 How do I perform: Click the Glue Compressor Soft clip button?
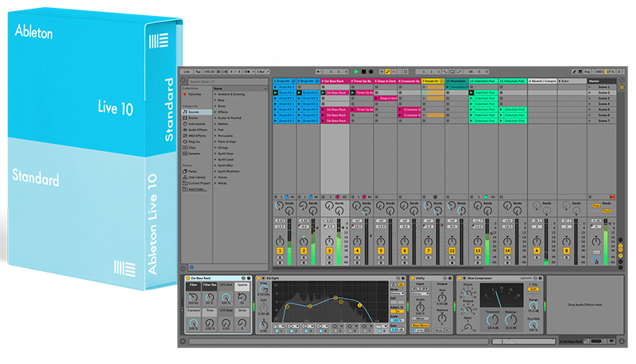[533, 289]
